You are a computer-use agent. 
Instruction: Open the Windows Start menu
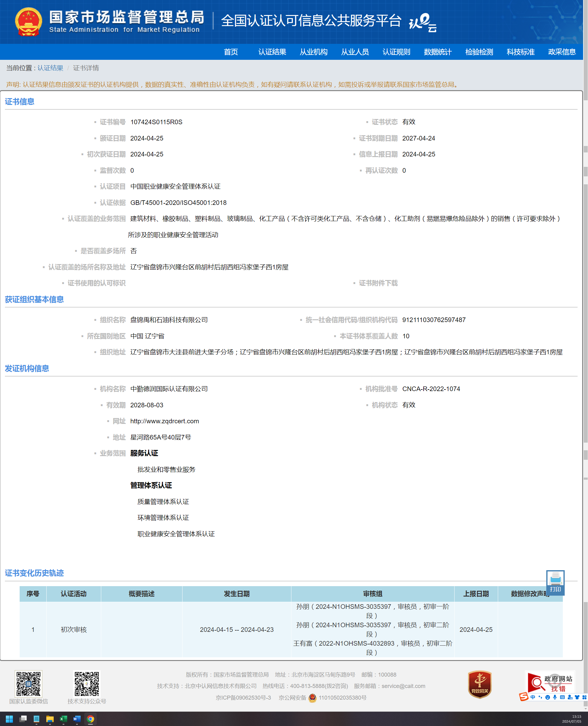[x=9, y=719]
